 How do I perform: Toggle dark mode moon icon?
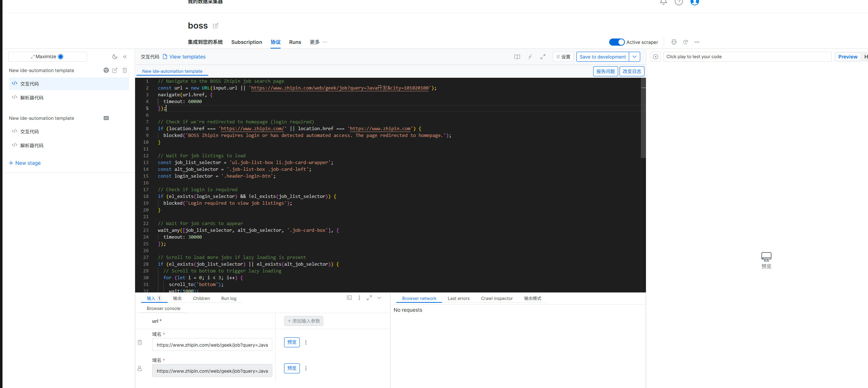click(x=114, y=57)
